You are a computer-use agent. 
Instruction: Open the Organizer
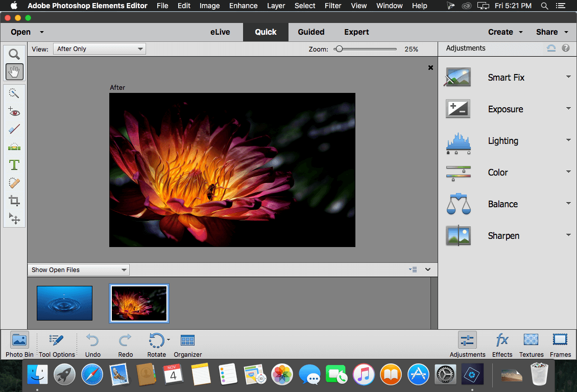coord(188,345)
